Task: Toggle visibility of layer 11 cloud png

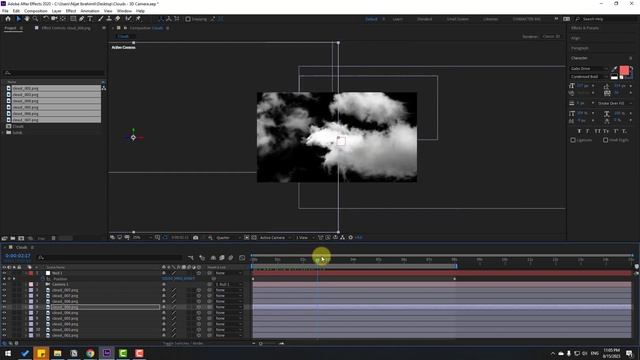Action: point(4,336)
